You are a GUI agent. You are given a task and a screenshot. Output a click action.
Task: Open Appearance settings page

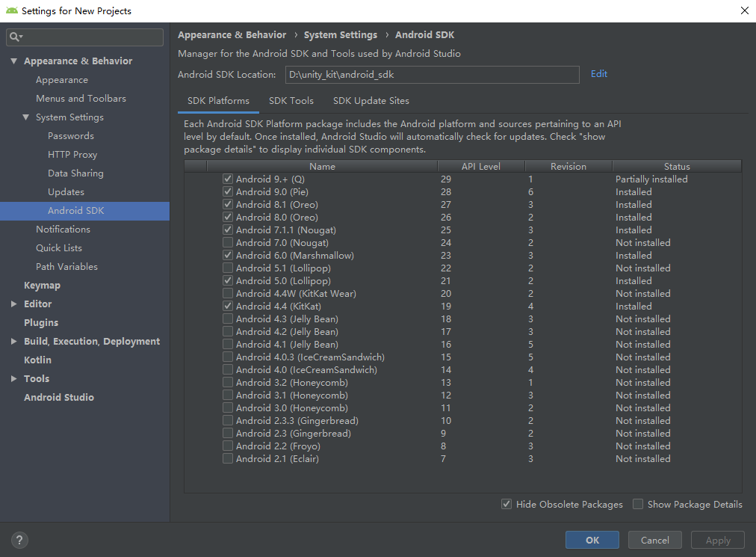tap(62, 80)
